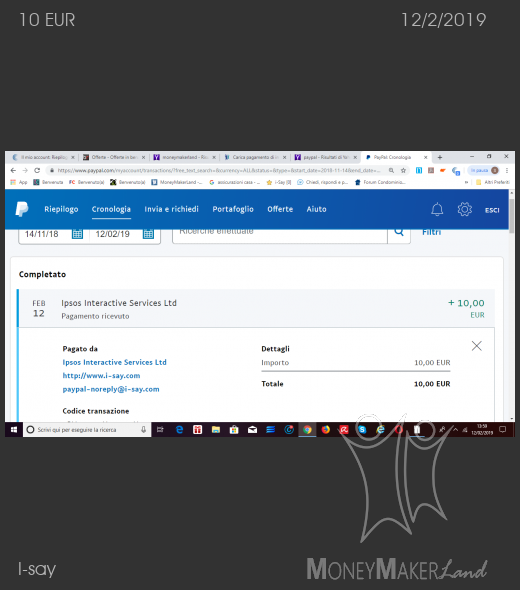This screenshot has height=590, width=520.
Task: Launch Microsoft Edge from the taskbar
Action: click(179, 429)
